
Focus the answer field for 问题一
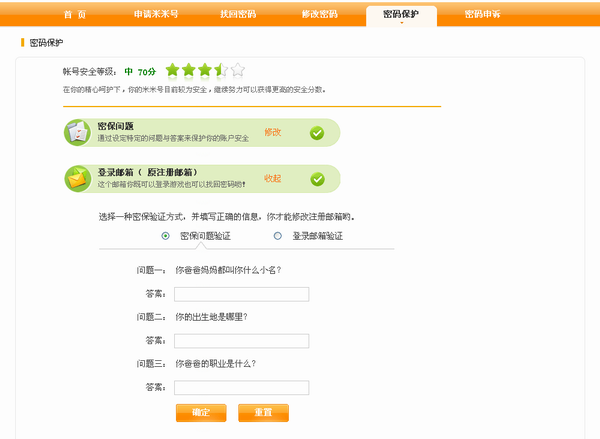pos(241,294)
